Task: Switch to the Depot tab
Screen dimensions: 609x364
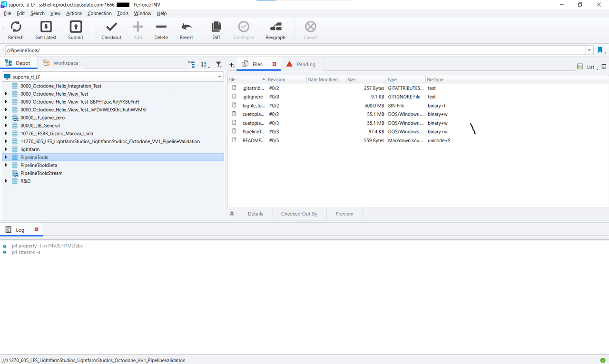Action: 19,63
